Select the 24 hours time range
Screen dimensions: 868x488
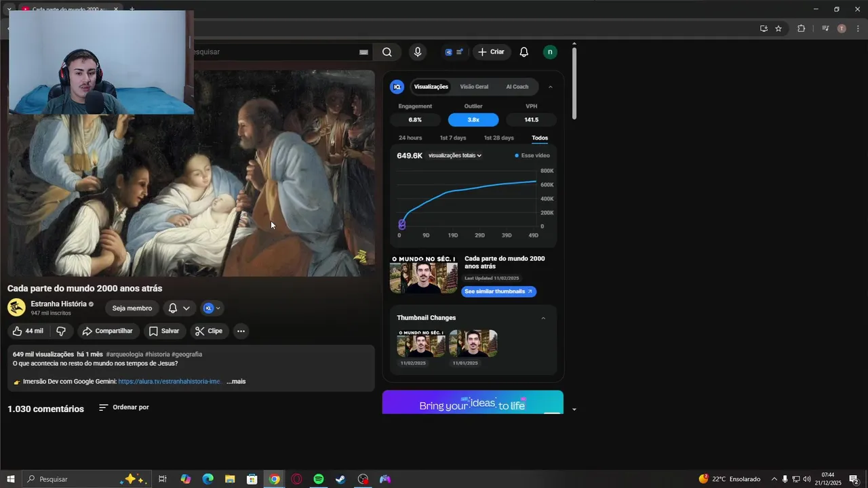[410, 138]
